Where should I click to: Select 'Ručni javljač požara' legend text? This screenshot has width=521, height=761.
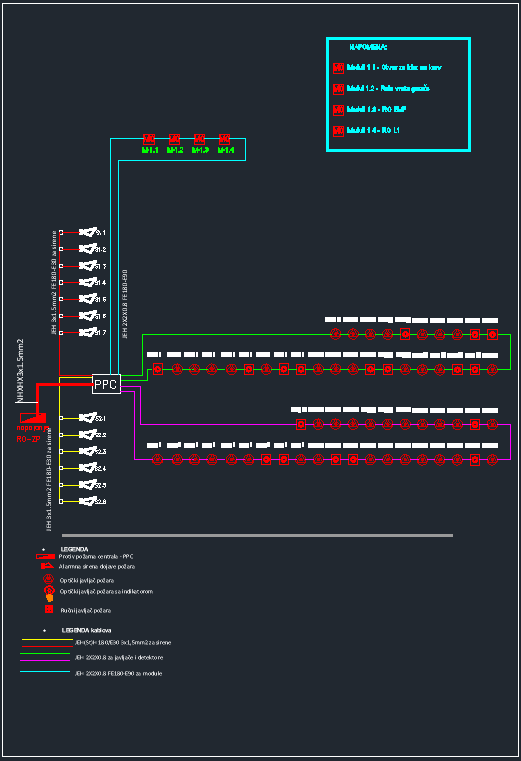(x=85, y=611)
